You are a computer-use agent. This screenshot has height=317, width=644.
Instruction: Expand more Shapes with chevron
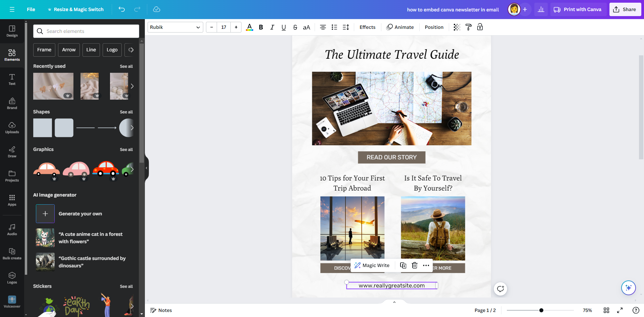[x=132, y=128]
